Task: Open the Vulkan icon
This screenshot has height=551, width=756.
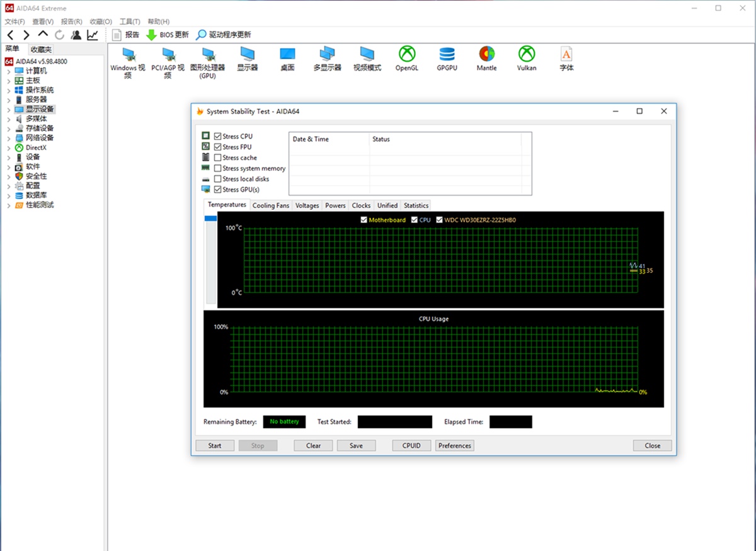Action: pyautogui.click(x=527, y=59)
